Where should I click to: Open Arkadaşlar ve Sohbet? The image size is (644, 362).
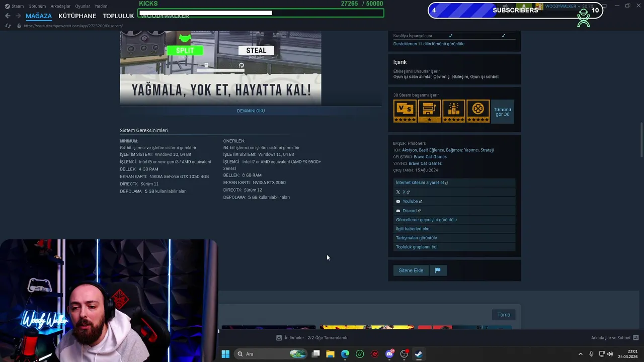(x=611, y=338)
